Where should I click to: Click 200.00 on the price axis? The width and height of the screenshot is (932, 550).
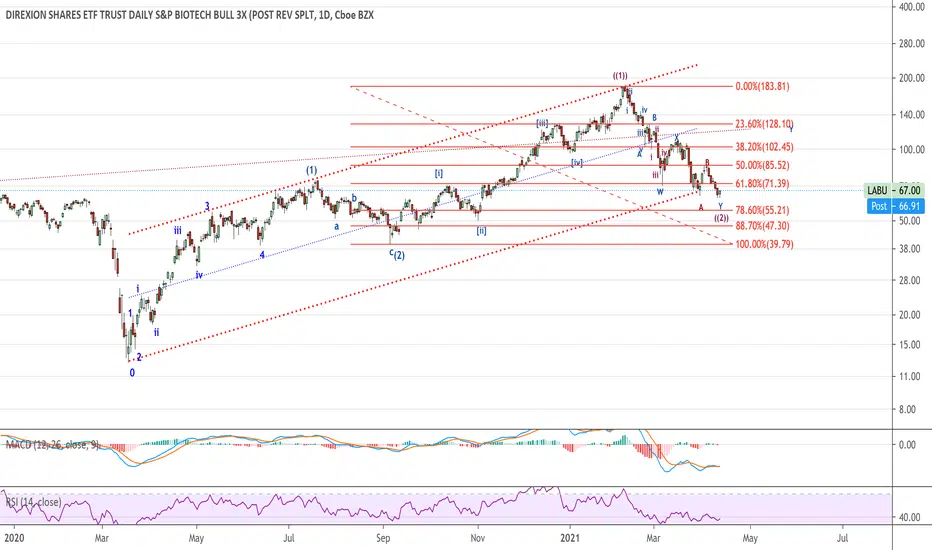911,78
